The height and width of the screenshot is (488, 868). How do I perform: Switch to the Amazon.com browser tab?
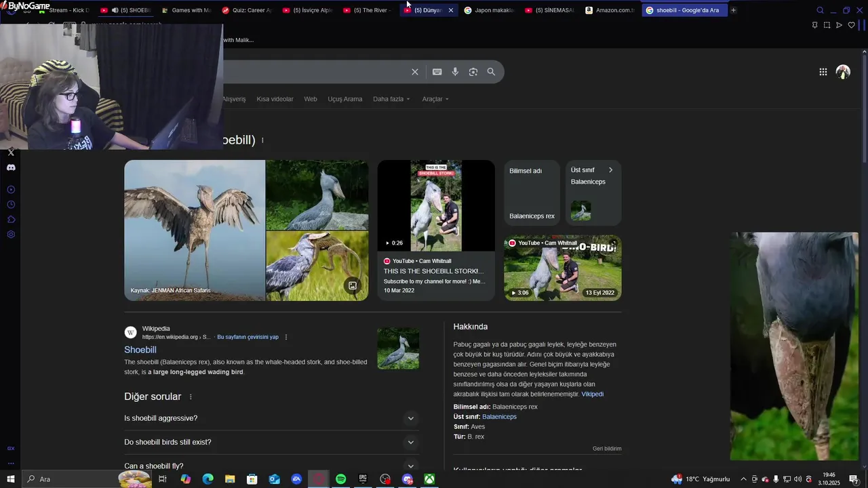pyautogui.click(x=610, y=10)
